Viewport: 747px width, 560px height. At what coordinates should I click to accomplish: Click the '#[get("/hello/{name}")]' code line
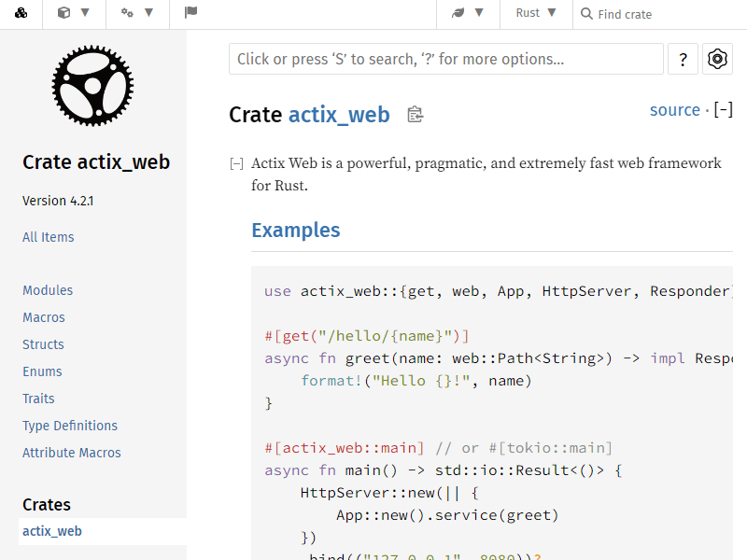367,336
